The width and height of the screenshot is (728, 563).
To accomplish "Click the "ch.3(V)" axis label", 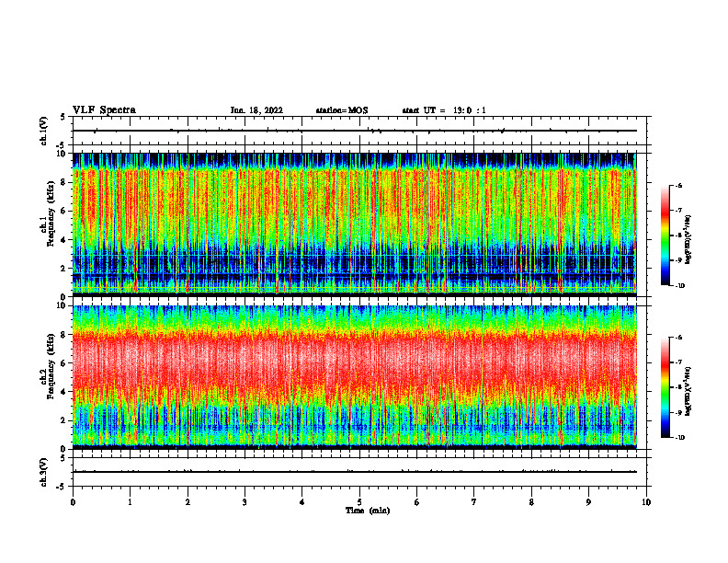I will [x=44, y=472].
